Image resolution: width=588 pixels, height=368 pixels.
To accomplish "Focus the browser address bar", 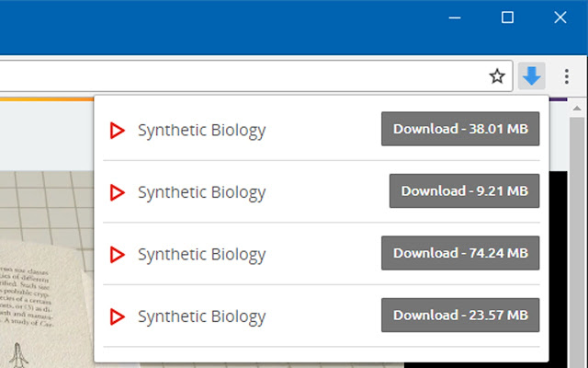I will pyautogui.click(x=239, y=76).
